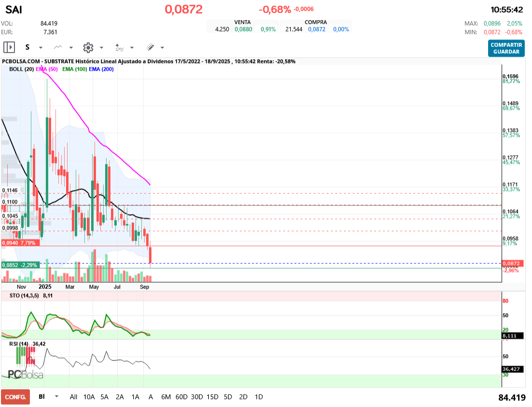Click the BI mode icon
The width and height of the screenshot is (532, 407).
pos(42,397)
